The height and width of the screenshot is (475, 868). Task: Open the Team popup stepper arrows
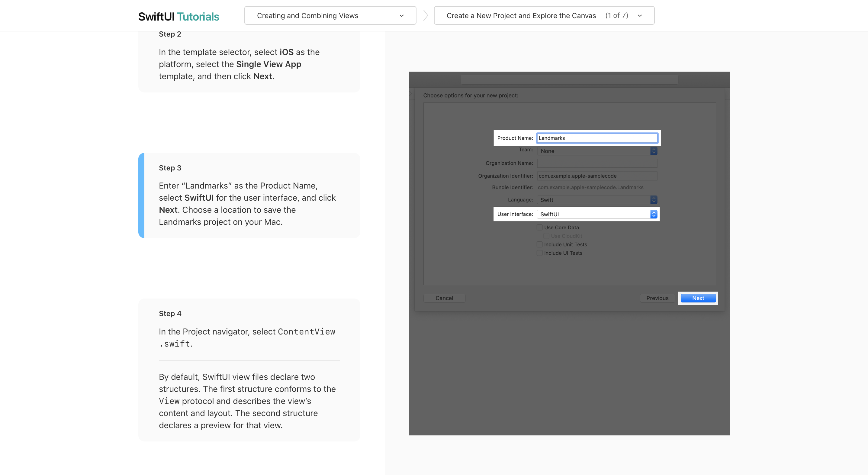pos(653,151)
